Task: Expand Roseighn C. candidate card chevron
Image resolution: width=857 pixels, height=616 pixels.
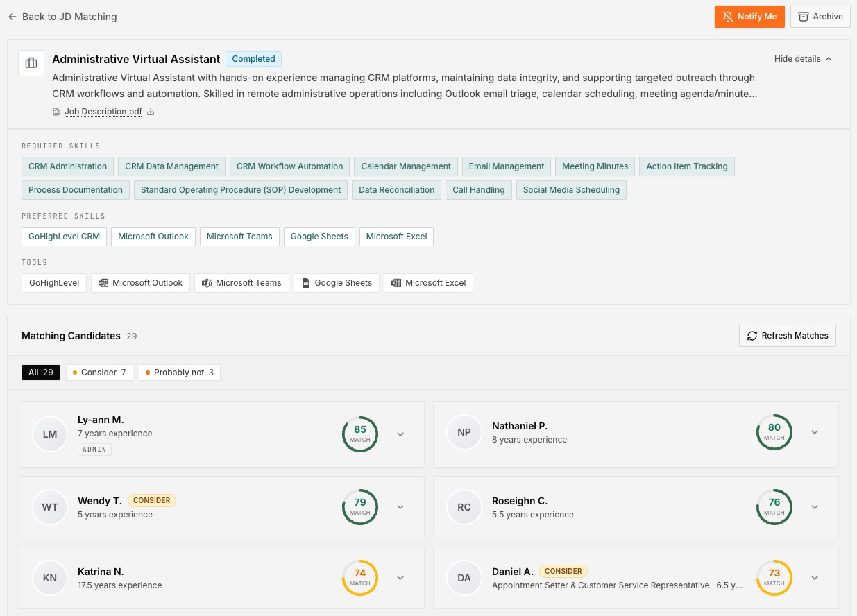Action: [x=815, y=507]
